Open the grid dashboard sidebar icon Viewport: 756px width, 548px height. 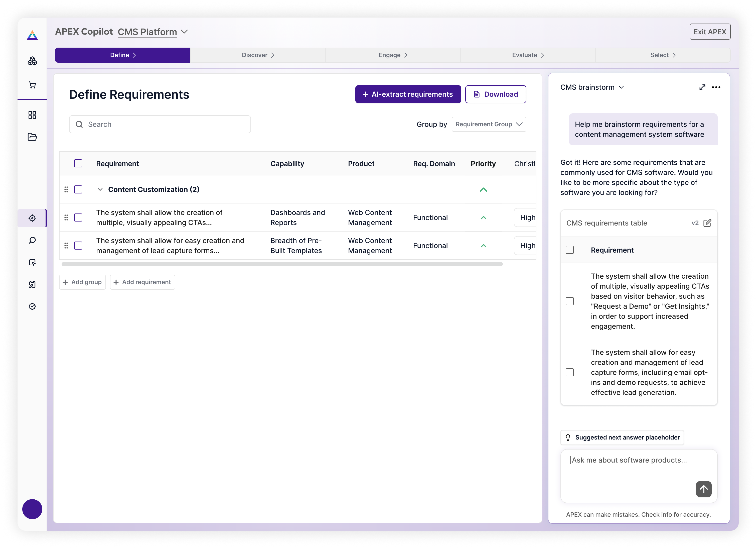click(32, 115)
